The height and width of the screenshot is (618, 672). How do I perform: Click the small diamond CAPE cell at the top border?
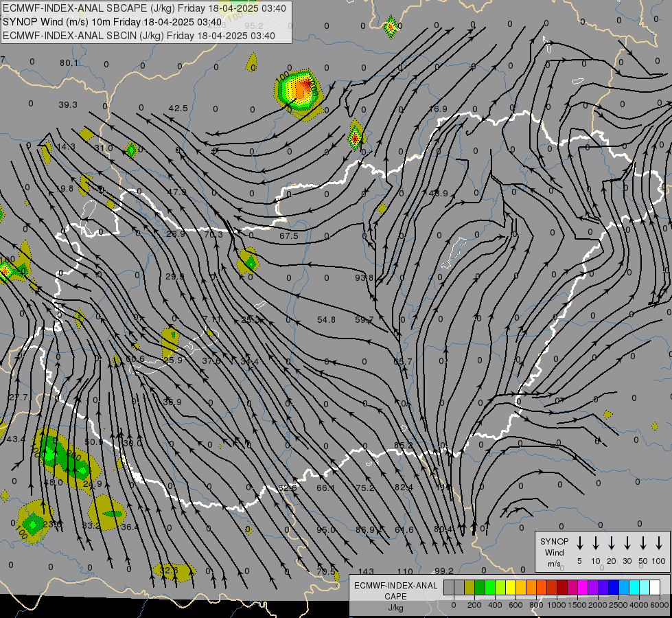pyautogui.click(x=391, y=27)
